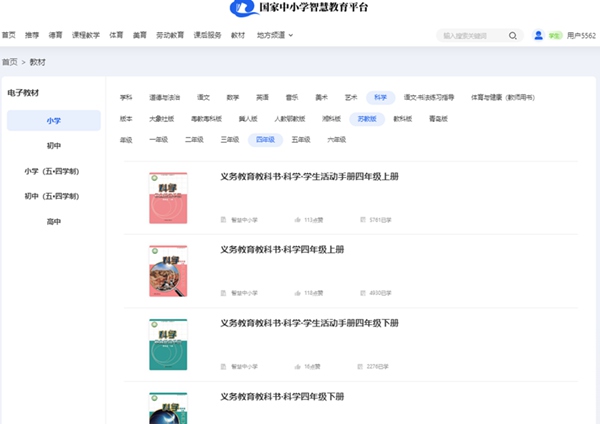Viewport: 600px width, 424px height.
Task: Select 小学 in the left sidebar
Action: pos(54,121)
